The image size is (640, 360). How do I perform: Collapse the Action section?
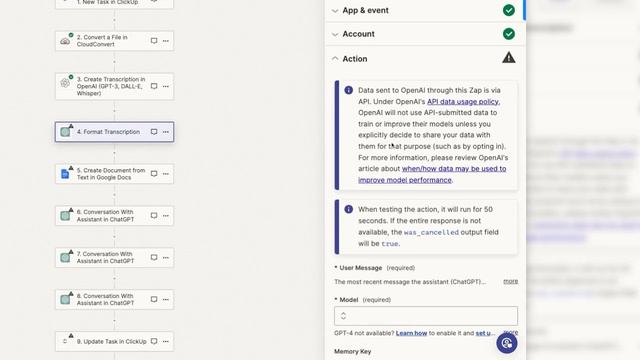pyautogui.click(x=335, y=59)
